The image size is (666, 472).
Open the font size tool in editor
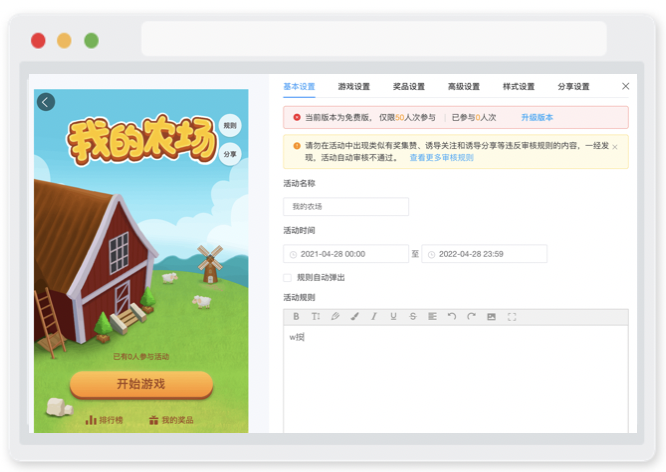[x=316, y=317]
